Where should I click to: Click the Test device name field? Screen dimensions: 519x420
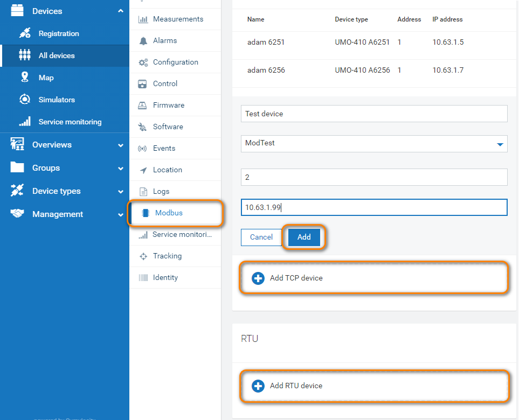tap(374, 114)
